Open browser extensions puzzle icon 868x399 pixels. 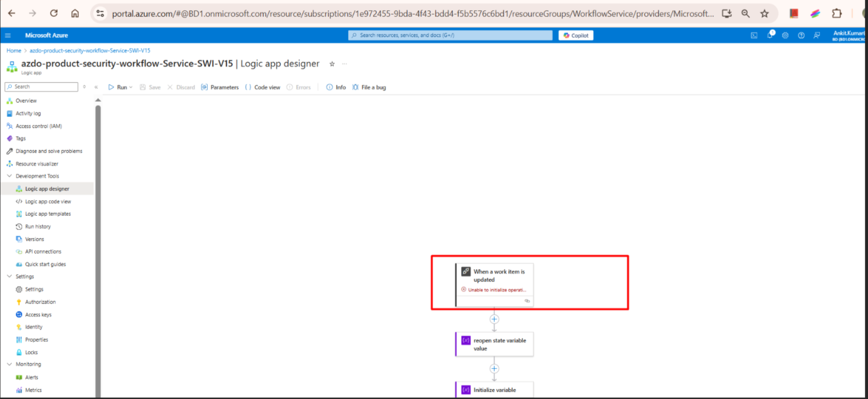click(x=837, y=14)
